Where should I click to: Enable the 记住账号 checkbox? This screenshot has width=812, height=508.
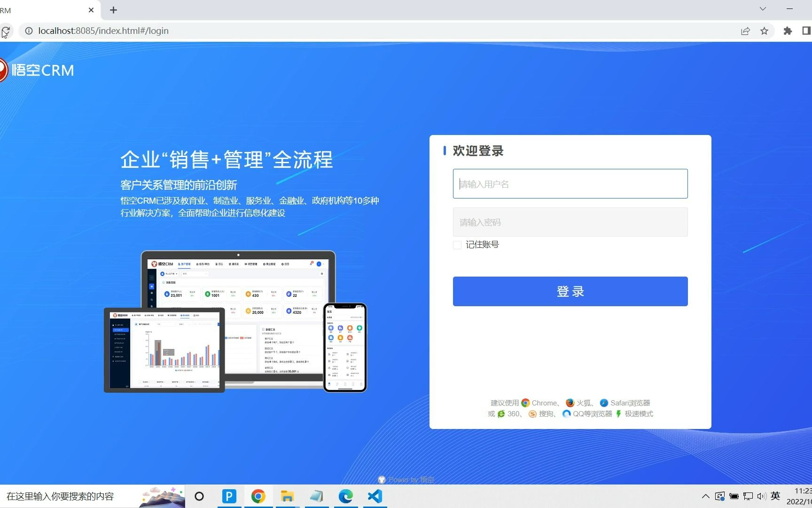coord(457,245)
